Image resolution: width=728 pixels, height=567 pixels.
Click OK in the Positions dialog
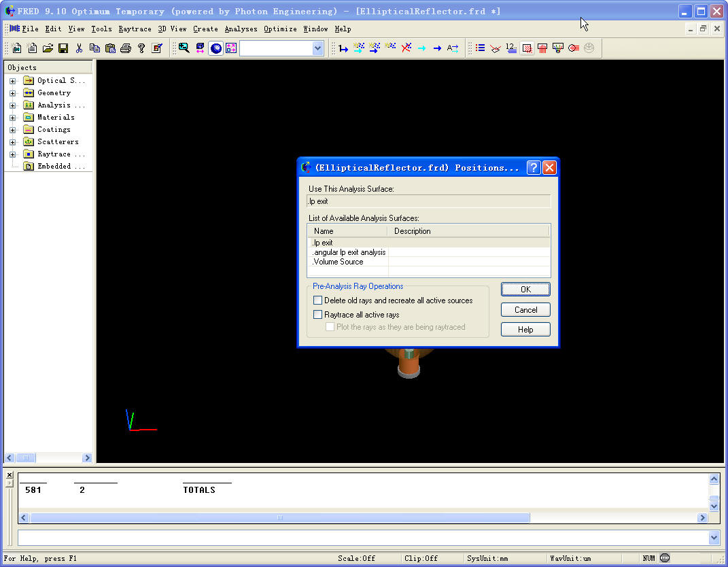[525, 290]
